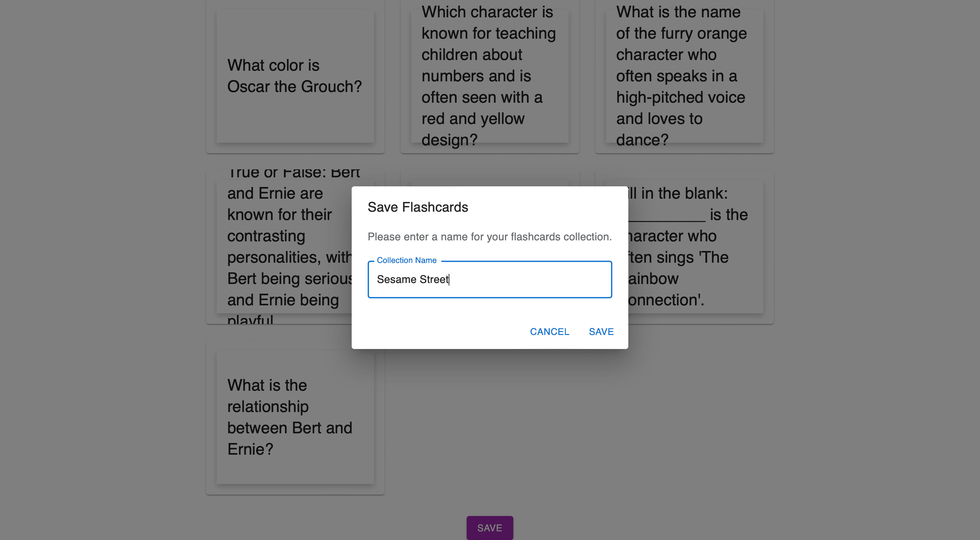Confirm with the dialog's blue Save button
This screenshot has height=540, width=980.
tap(601, 331)
